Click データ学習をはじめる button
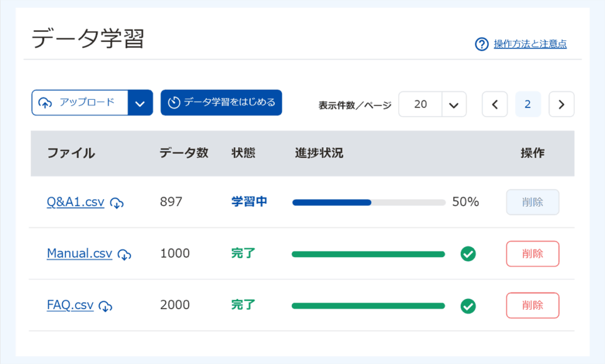The image size is (605, 364). click(221, 103)
